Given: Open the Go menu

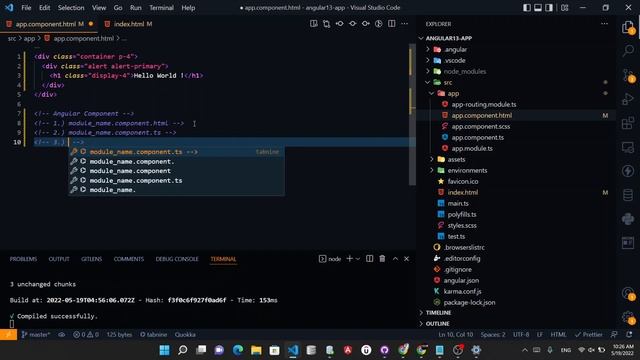Looking at the screenshot, I should tap(118, 8).
